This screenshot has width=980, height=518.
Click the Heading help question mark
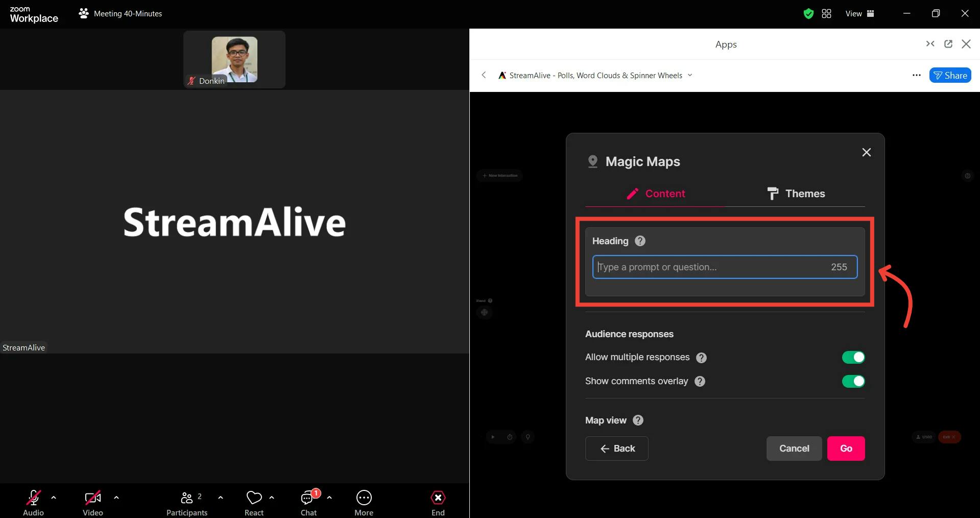coord(640,241)
